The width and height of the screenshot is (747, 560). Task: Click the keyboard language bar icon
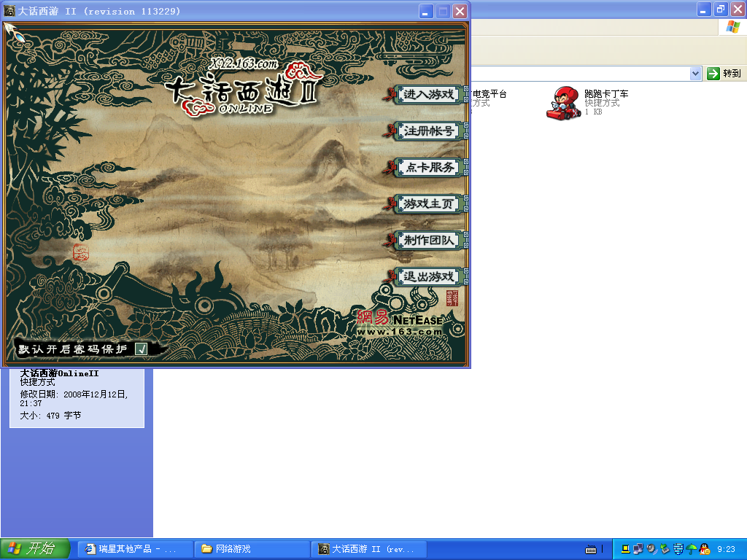591,550
